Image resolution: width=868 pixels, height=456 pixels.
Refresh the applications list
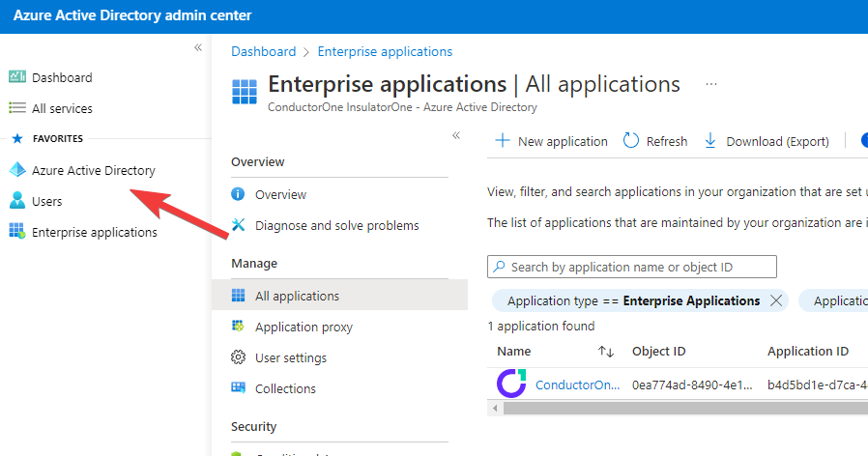(655, 141)
